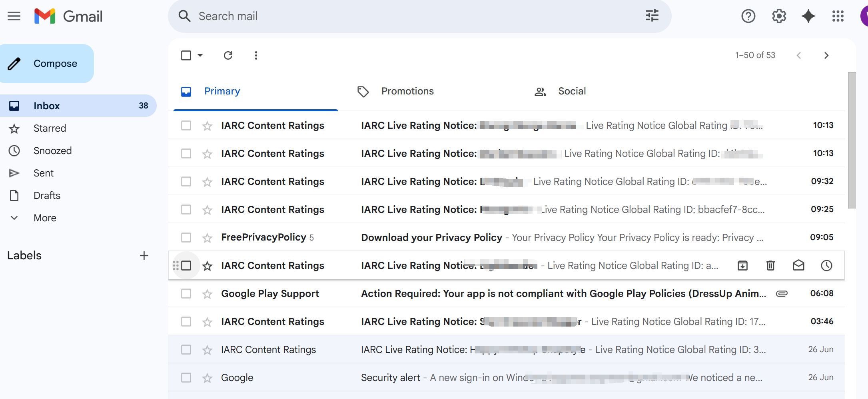This screenshot has height=399, width=868.
Task: Star the Google Play Support email
Action: click(207, 294)
